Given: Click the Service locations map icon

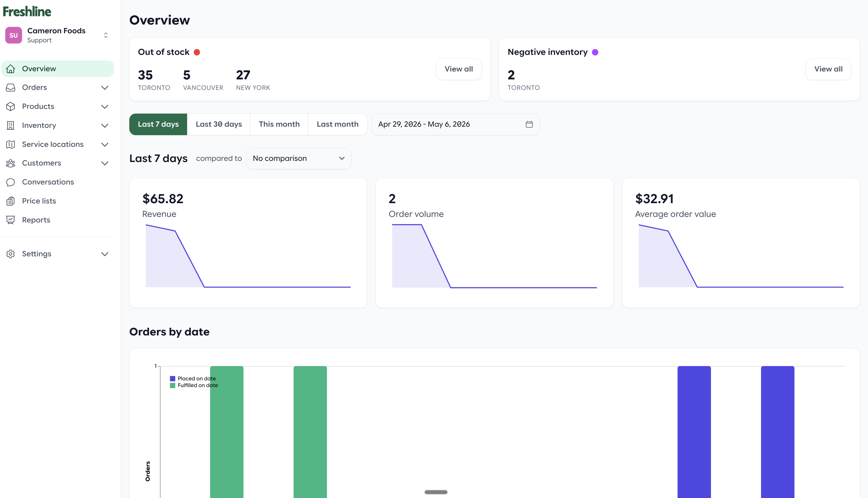Looking at the screenshot, I should click(x=11, y=144).
